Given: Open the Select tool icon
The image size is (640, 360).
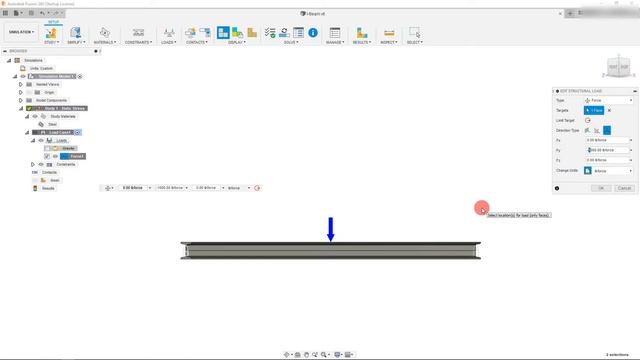Looking at the screenshot, I should [415, 33].
